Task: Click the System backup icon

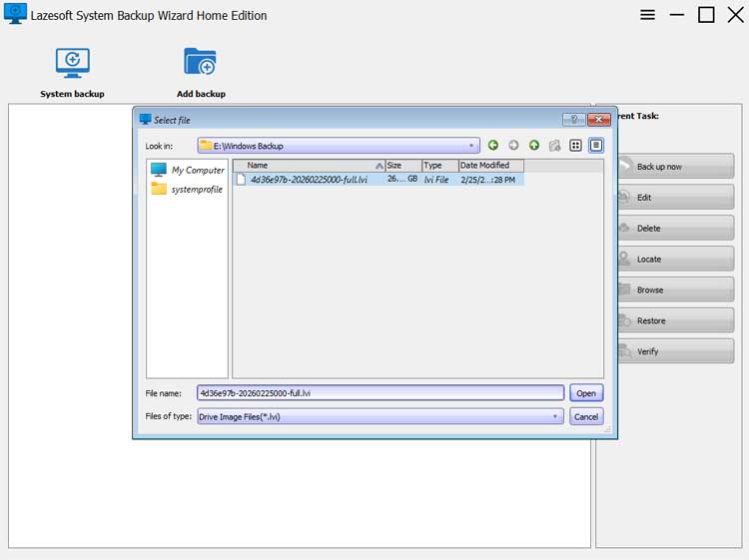Action: click(x=72, y=63)
